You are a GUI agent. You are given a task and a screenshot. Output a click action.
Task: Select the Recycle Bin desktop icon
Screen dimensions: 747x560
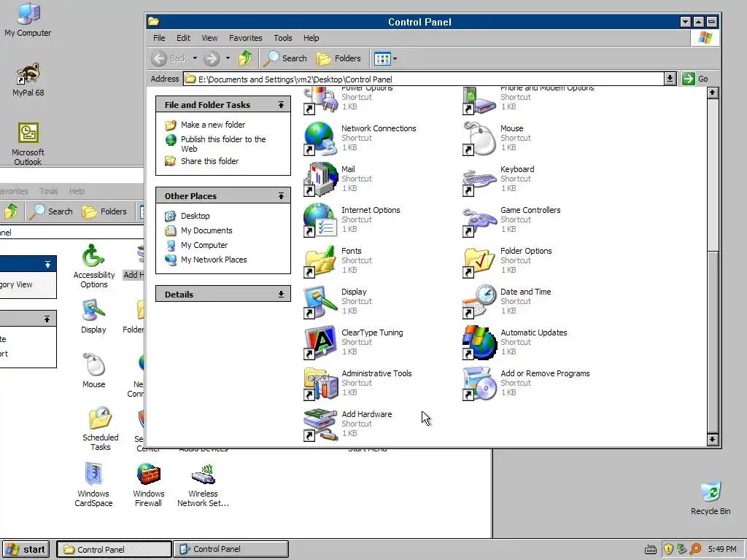tap(711, 492)
